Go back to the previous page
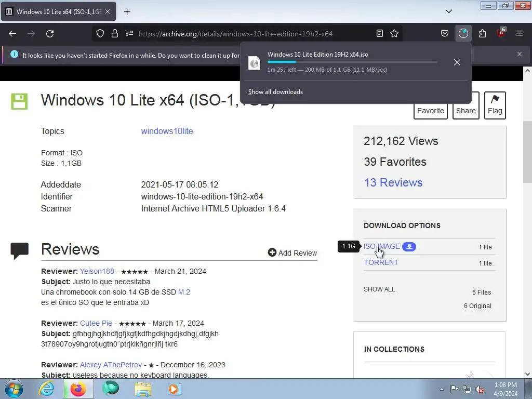Screen dimensions: 532x399 coord(12,34)
